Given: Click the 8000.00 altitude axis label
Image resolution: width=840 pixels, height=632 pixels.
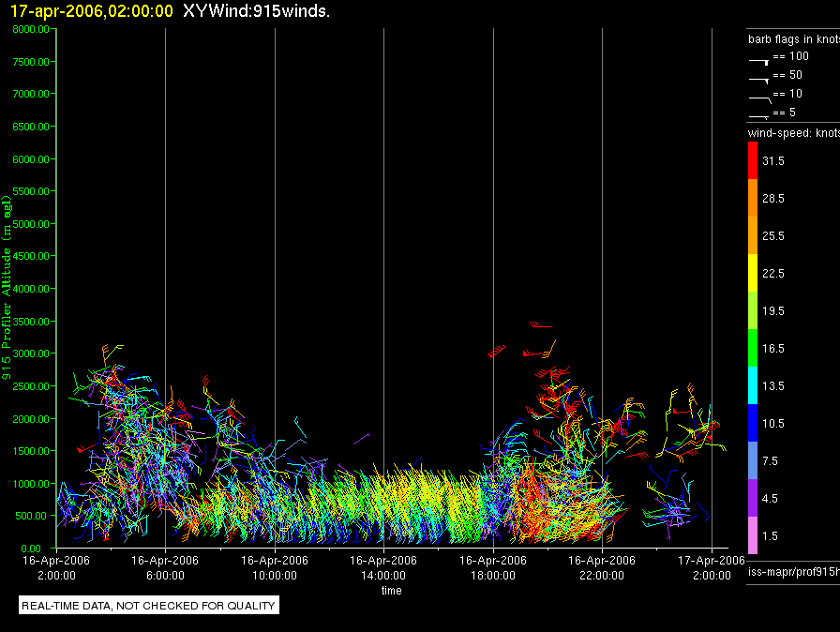Looking at the screenshot, I should 31,29.
